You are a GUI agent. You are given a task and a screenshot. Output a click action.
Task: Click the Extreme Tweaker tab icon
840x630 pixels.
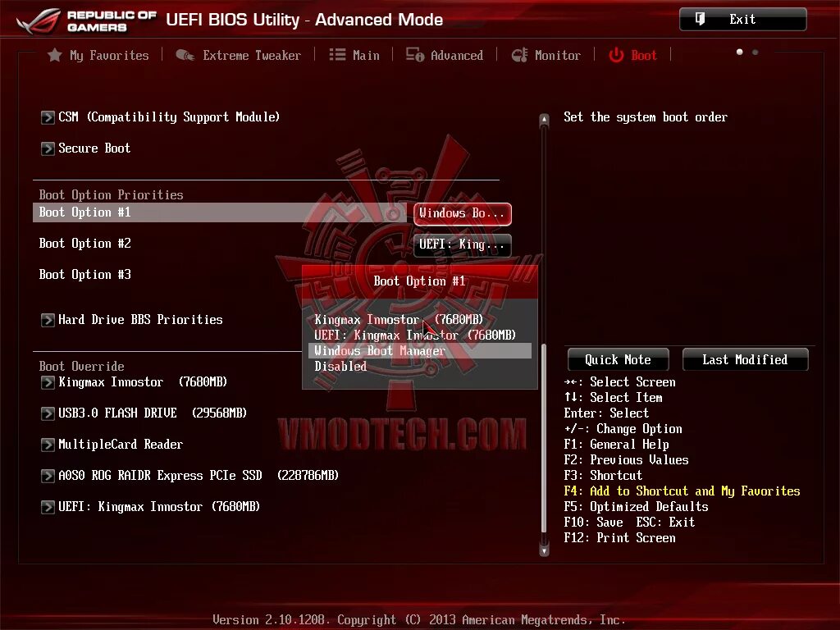pyautogui.click(x=185, y=55)
